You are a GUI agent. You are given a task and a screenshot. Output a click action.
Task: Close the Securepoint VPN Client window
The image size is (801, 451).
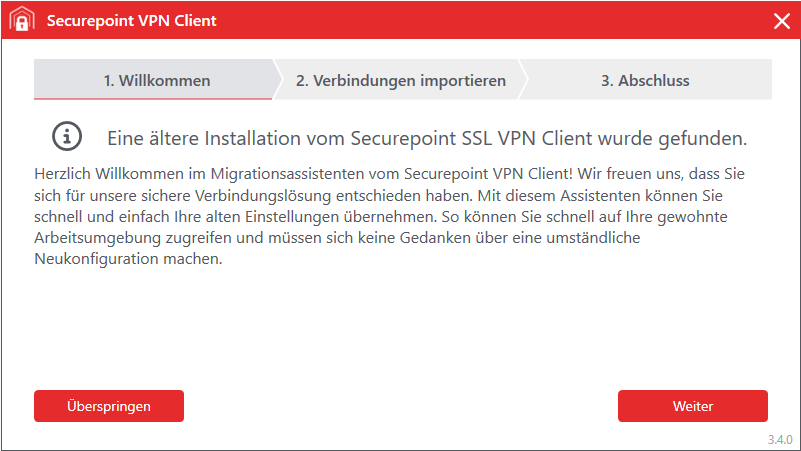click(x=781, y=20)
